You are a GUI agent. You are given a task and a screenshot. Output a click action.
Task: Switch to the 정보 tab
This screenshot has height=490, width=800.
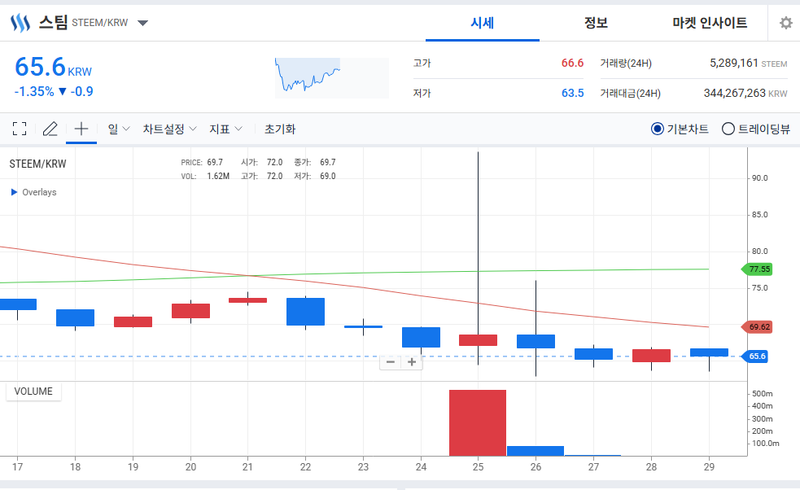(596, 23)
